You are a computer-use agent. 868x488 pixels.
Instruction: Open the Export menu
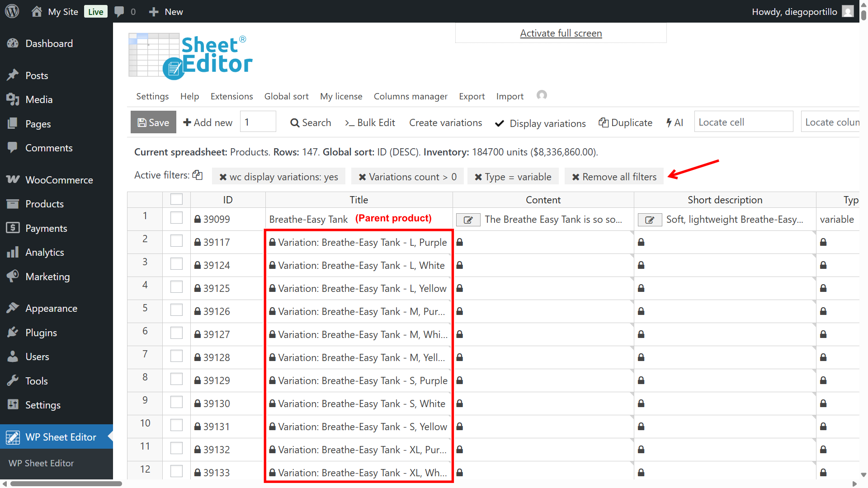[x=472, y=96]
